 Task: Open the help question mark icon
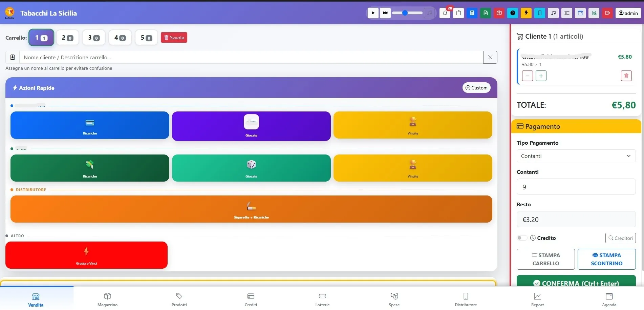tap(513, 13)
